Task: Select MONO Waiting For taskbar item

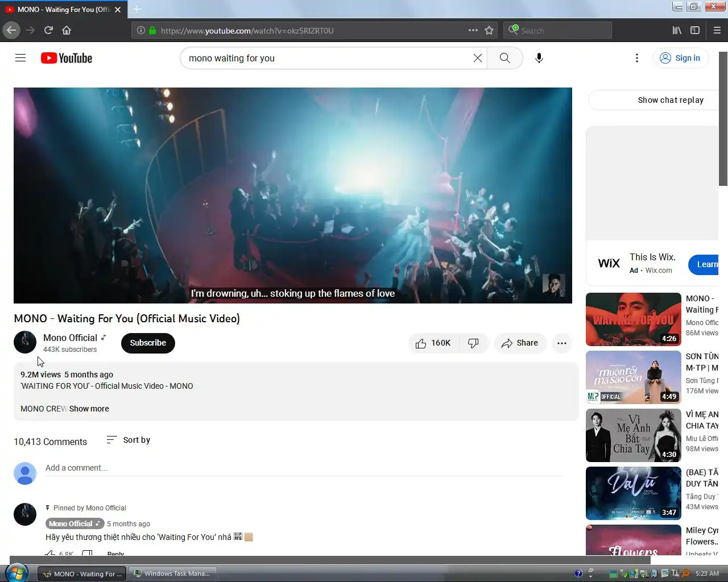Action: point(82,573)
